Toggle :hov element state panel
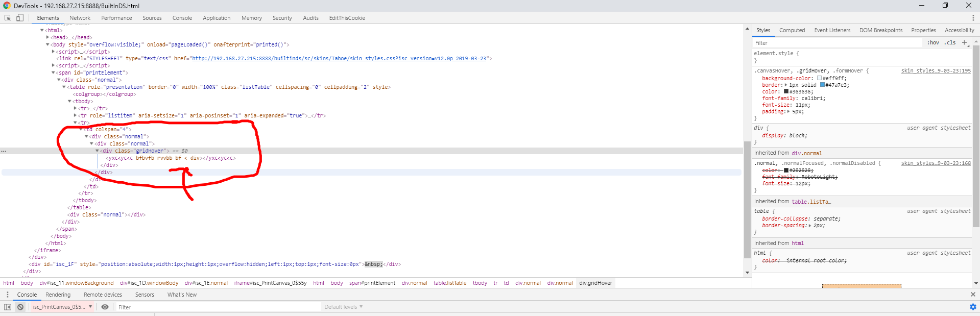 [x=933, y=43]
